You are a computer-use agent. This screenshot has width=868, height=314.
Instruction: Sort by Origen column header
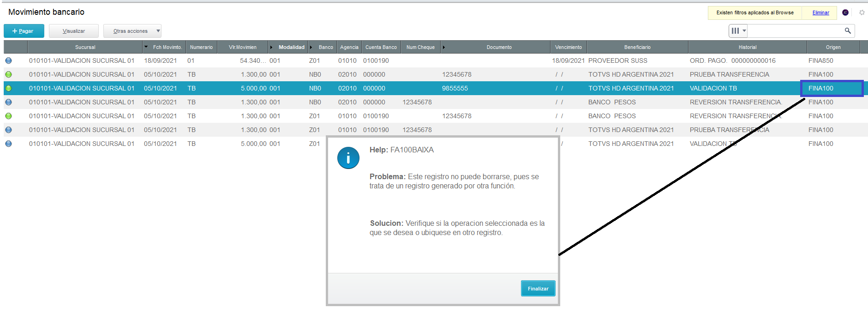(x=833, y=47)
